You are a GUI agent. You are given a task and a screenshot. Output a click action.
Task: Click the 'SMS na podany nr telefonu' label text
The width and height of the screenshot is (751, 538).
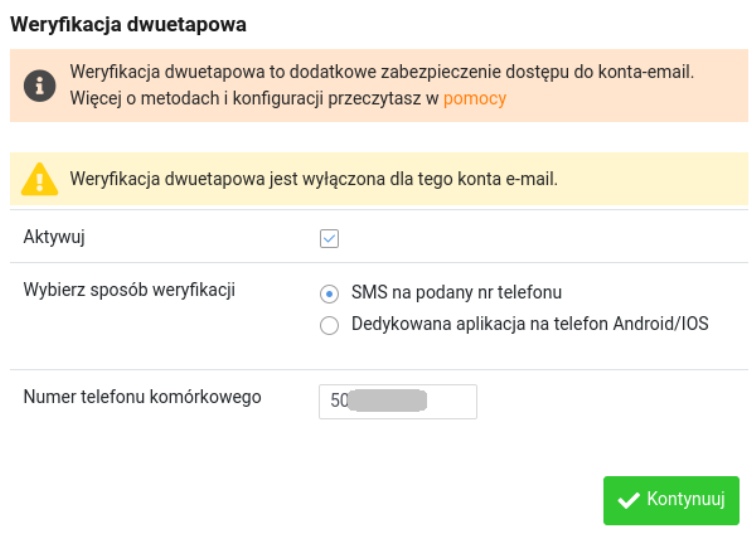456,293
